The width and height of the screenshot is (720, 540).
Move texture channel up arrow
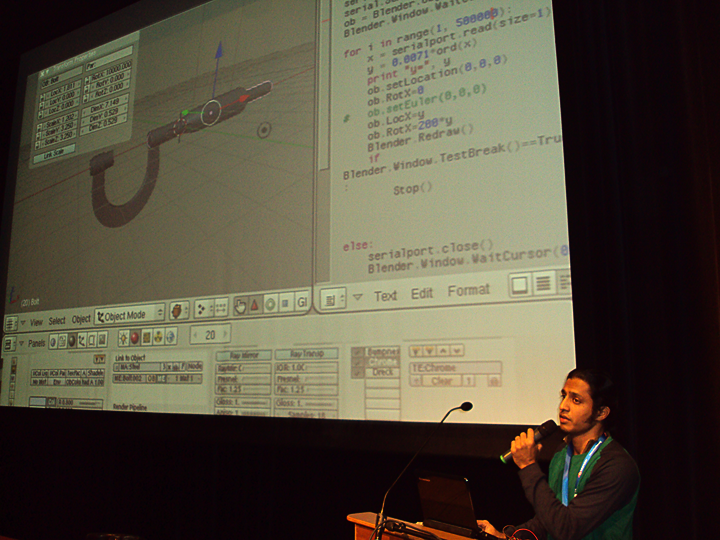click(443, 351)
